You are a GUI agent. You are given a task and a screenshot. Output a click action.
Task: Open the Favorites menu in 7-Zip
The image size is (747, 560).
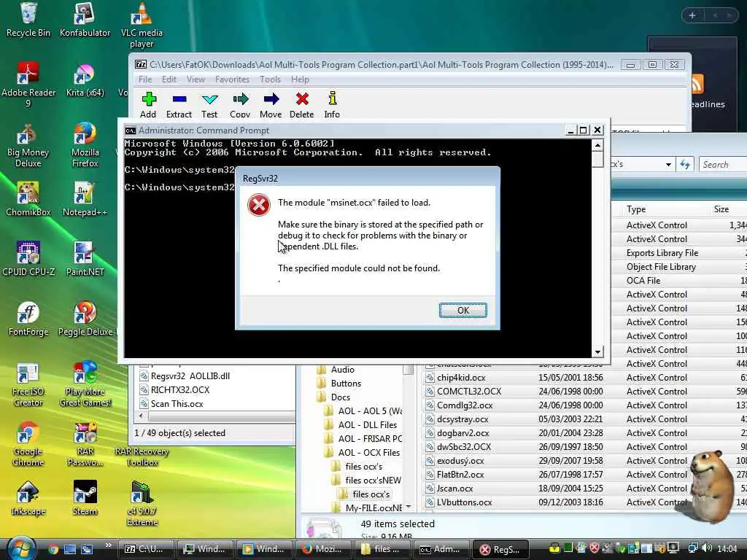(232, 79)
